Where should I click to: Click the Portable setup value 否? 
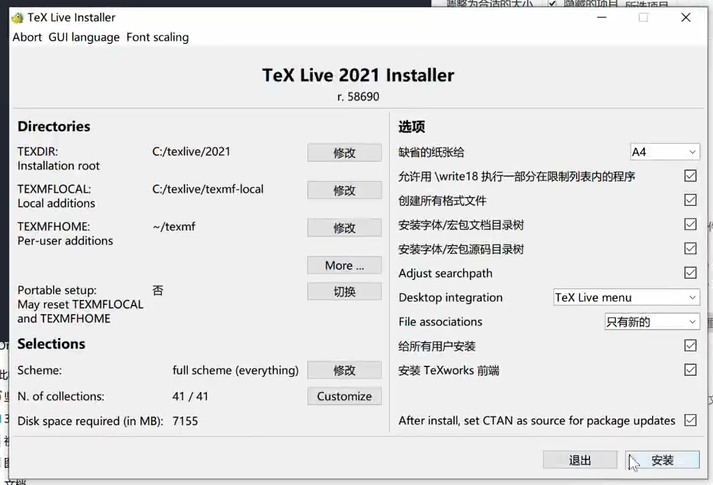click(158, 290)
